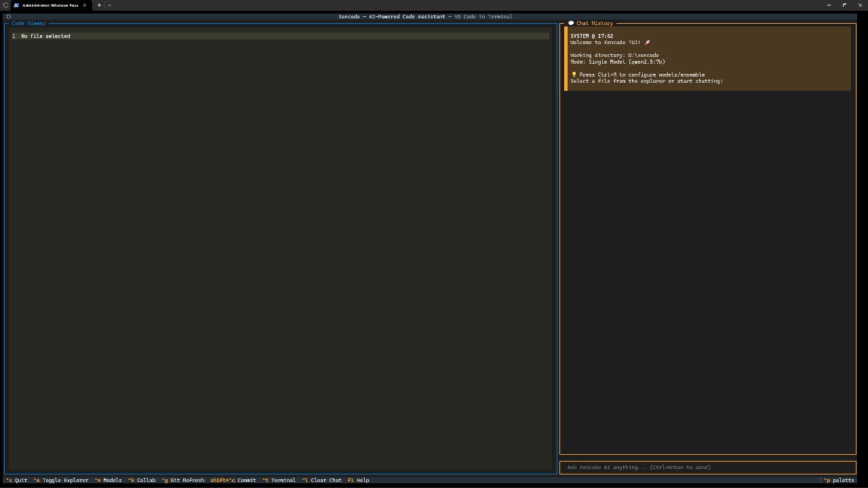Click the Xencode title text in header
Image resolution: width=868 pixels, height=488 pixels.
425,16
